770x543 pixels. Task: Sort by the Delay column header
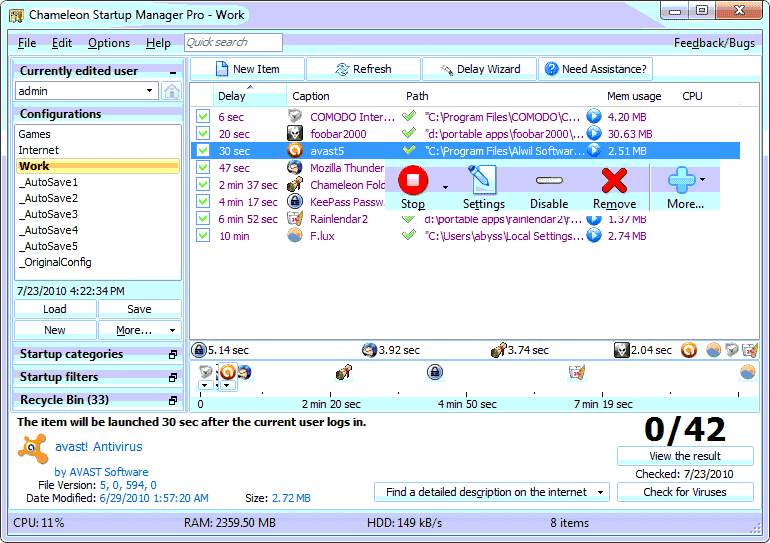[x=249, y=96]
